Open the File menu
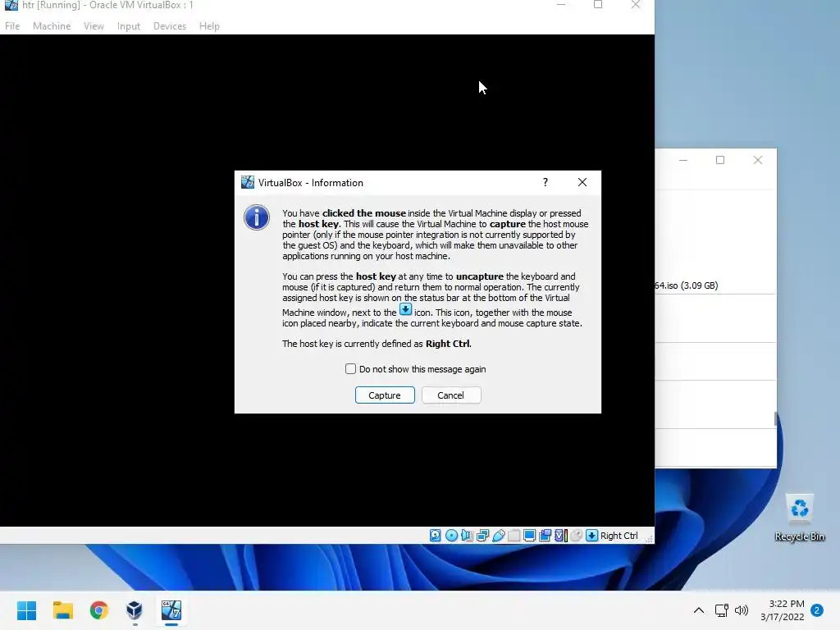 11,25
